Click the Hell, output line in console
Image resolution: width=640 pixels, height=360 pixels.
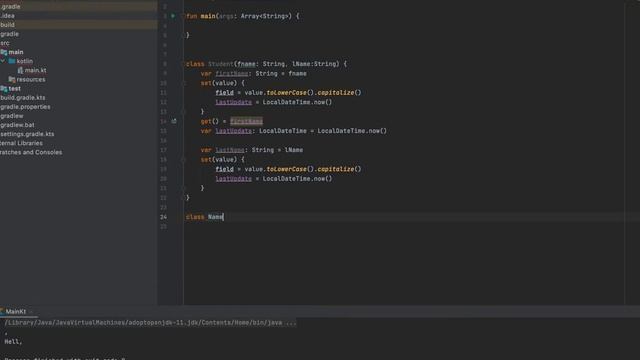pyautogui.click(x=13, y=342)
